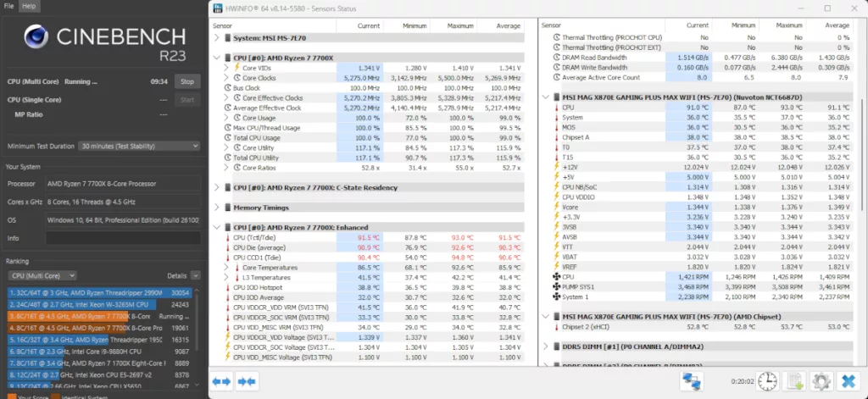Click the circle icon beside Total CPU Usage

tap(227, 138)
